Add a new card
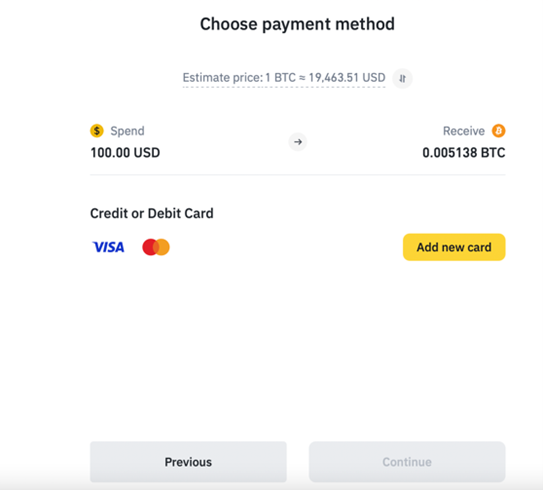Viewport: 543px width, 490px height. coord(454,247)
